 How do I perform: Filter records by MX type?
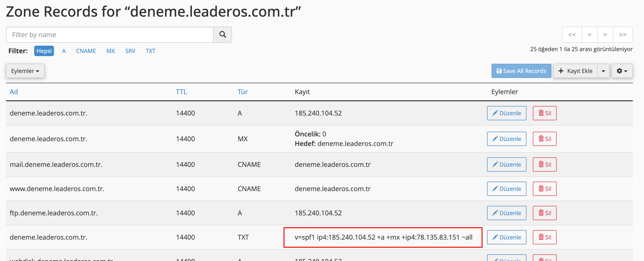[x=110, y=51]
